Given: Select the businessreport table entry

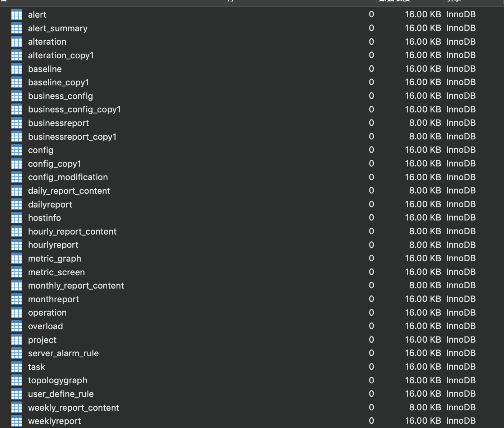Looking at the screenshot, I should (x=58, y=123).
